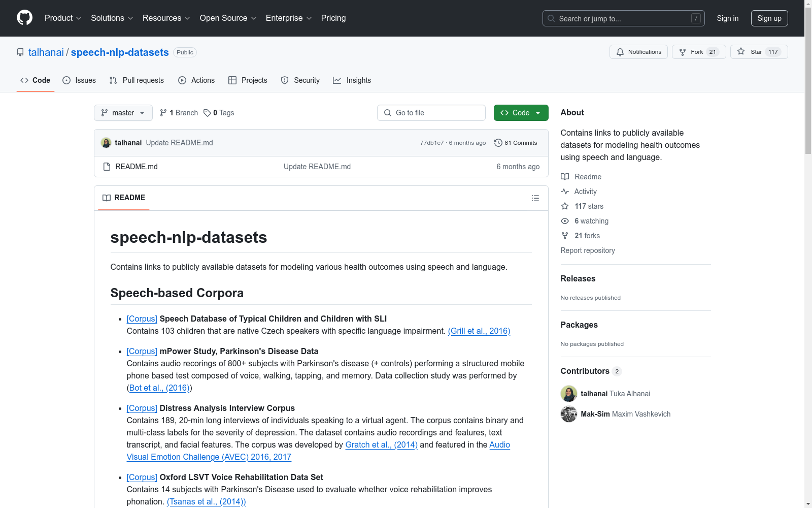Open the README.md file
This screenshot has height=508, width=812.
click(x=137, y=167)
